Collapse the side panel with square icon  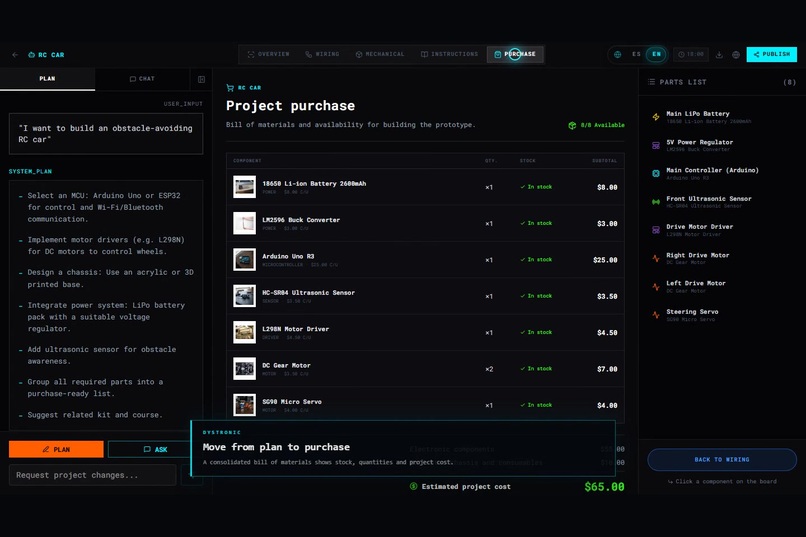[202, 79]
